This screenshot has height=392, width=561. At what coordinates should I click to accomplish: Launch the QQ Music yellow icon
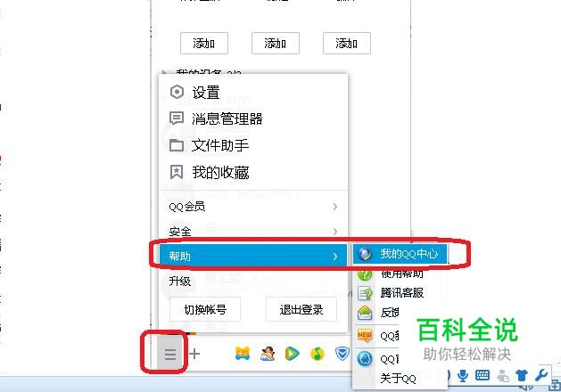[317, 354]
